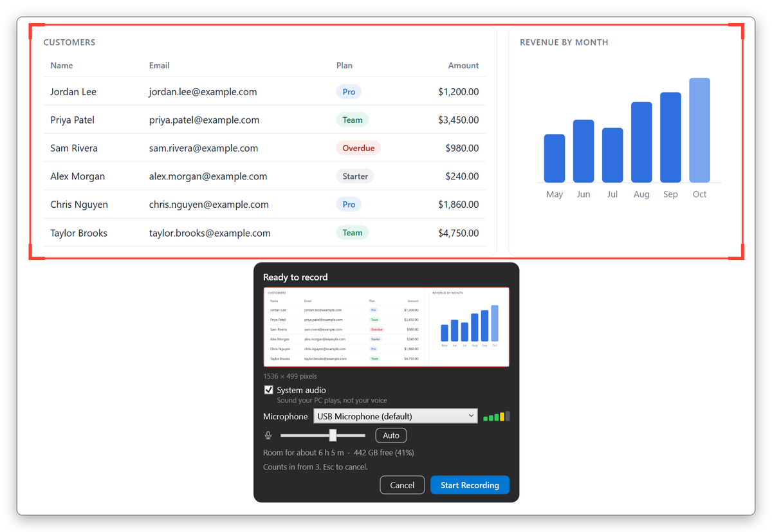Click the microphone input level meter
This screenshot has height=532, width=772.
pos(497,416)
